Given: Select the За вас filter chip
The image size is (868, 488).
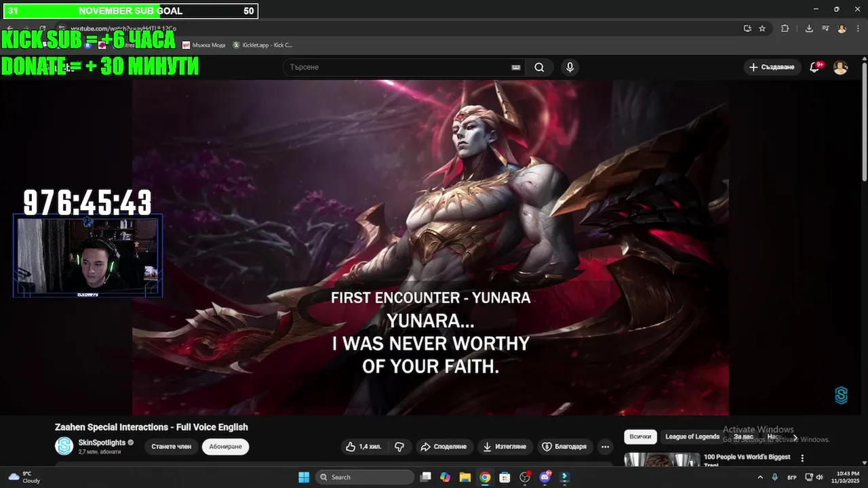Looking at the screenshot, I should [743, 436].
